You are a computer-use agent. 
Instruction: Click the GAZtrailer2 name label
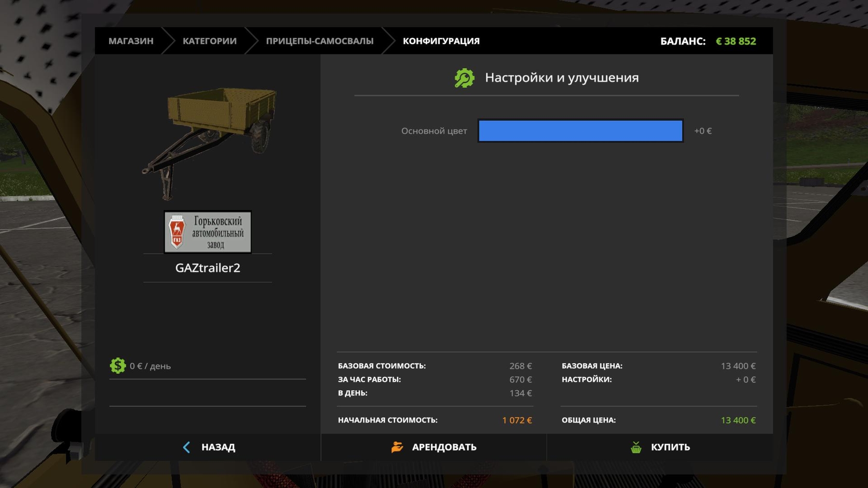(x=207, y=268)
